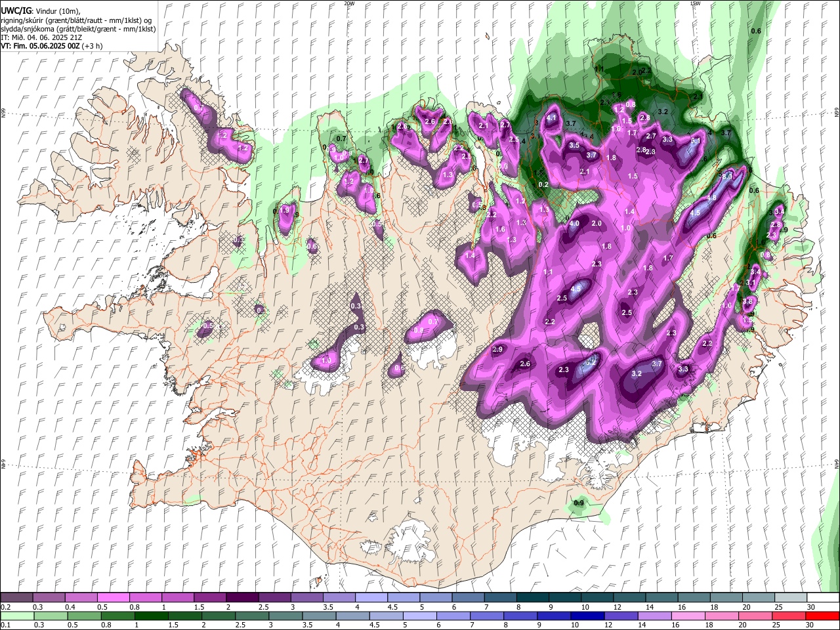Select the bright pink swatch starting at 0.5
The height and width of the screenshot is (630, 840).
point(113,598)
